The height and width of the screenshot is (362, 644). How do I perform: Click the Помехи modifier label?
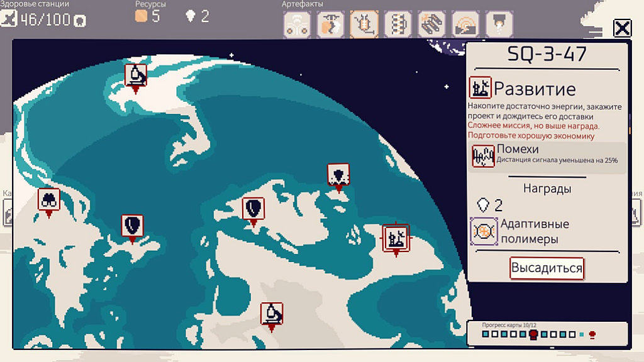pyautogui.click(x=518, y=148)
